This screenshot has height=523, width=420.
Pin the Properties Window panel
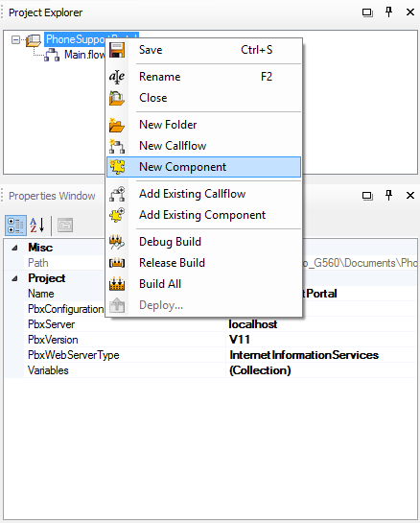tap(388, 195)
